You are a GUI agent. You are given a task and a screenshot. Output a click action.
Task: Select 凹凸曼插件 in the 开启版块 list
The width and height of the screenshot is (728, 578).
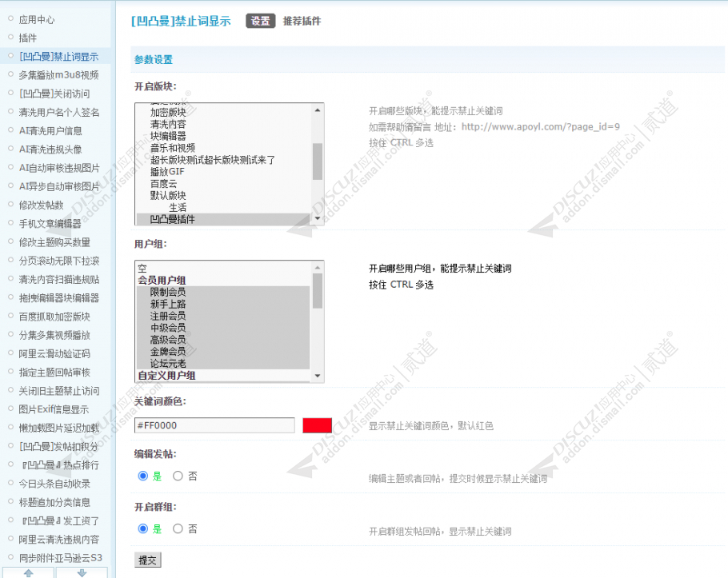[223, 219]
